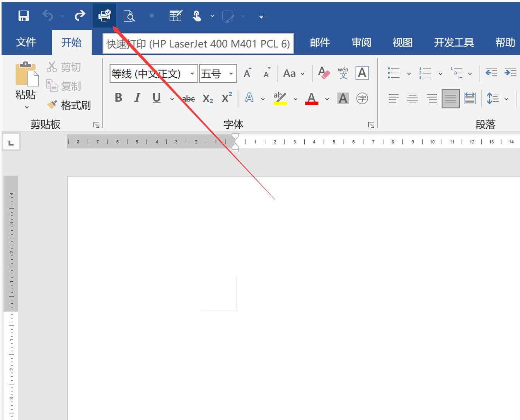Click the tab stop selector at ruler corner
The height and width of the screenshot is (420, 520).
tap(11, 143)
